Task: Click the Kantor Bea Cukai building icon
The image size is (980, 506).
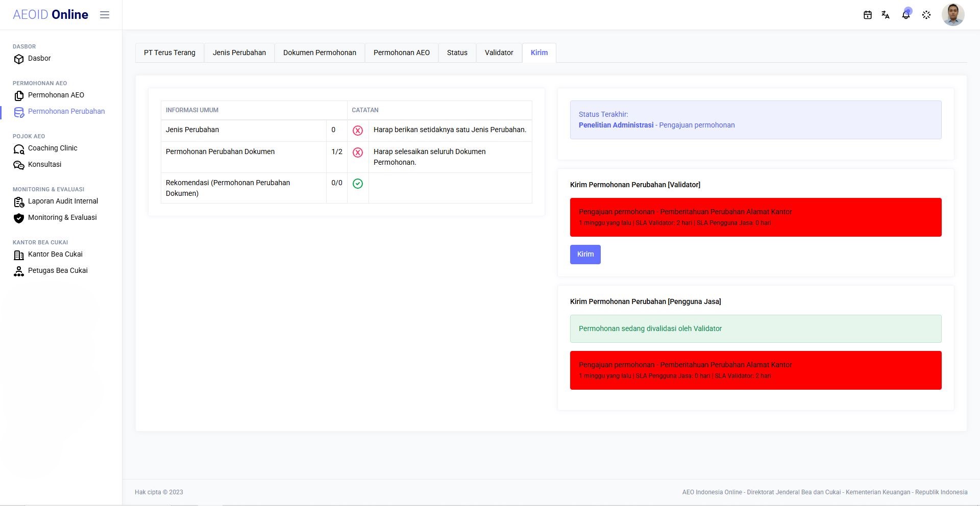Action: (19, 255)
